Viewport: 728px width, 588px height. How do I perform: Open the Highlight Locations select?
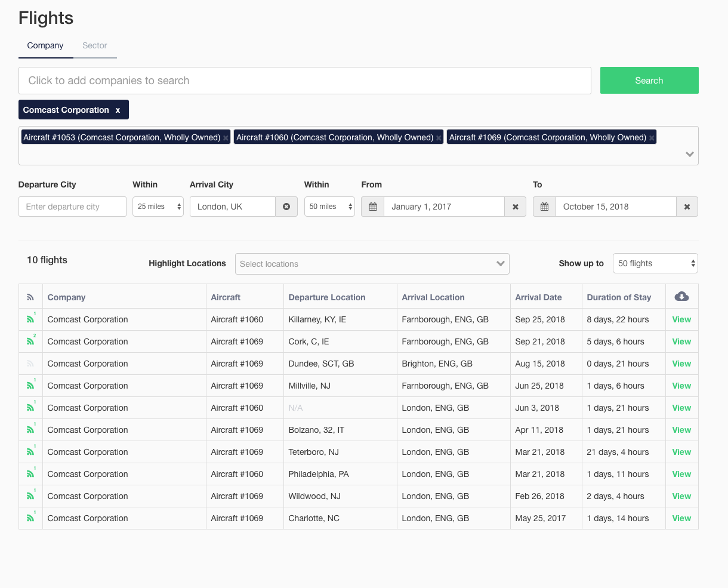[x=372, y=264]
